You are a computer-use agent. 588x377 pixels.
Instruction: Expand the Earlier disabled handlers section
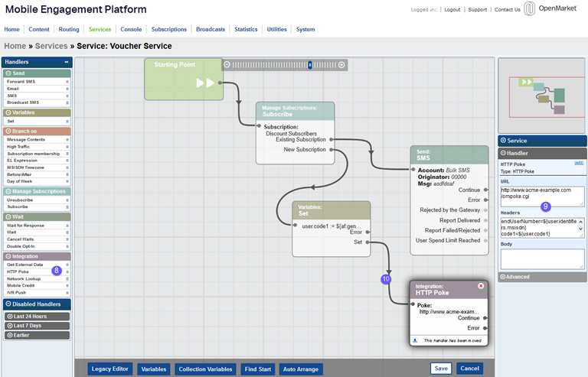10,335
